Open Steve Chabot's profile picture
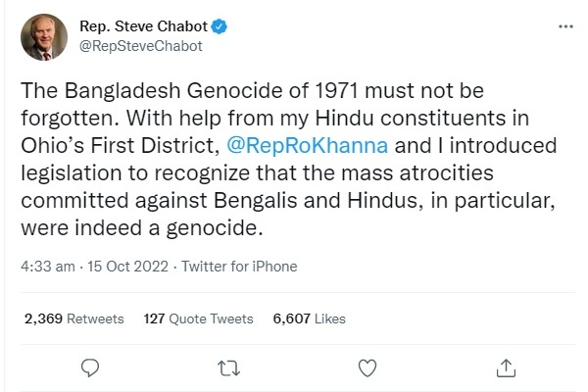This screenshot has height=392, width=588. (44, 37)
